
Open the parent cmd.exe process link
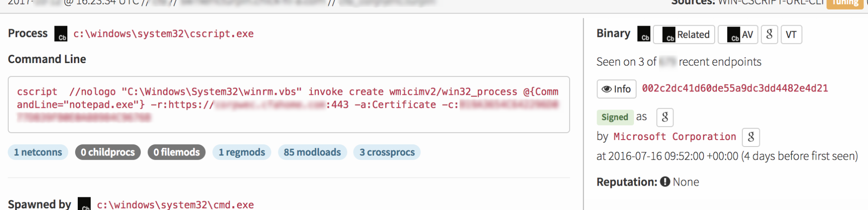point(175,205)
